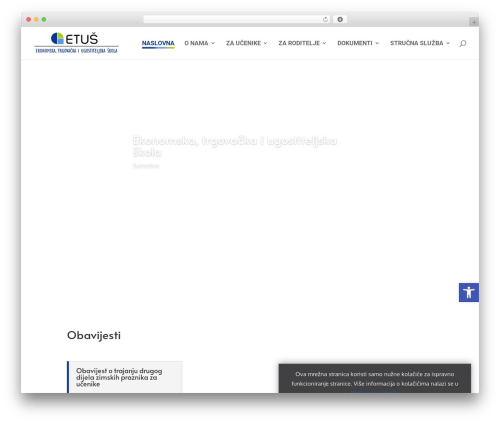Click the browser extension icon beside the address bar

point(340,20)
